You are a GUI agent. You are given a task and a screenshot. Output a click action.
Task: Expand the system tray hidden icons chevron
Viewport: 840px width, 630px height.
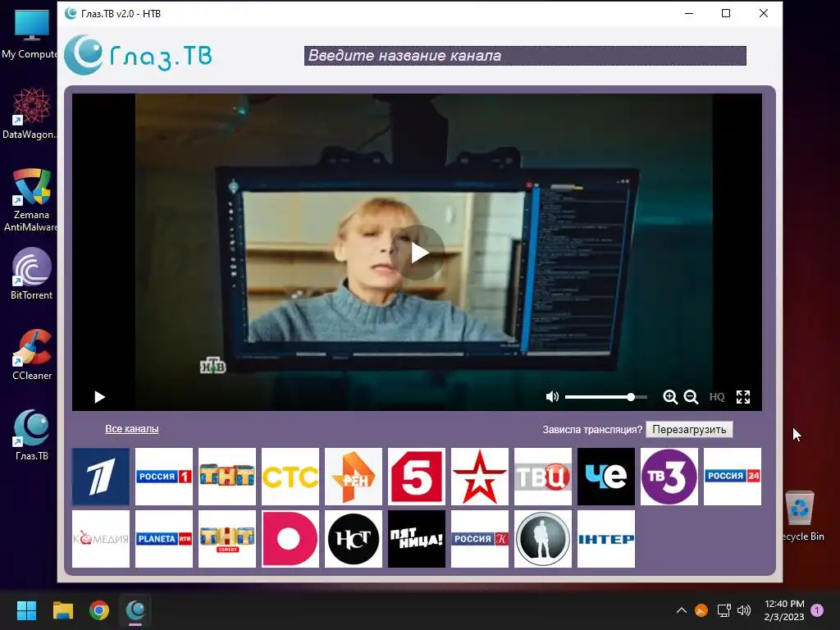[682, 610]
